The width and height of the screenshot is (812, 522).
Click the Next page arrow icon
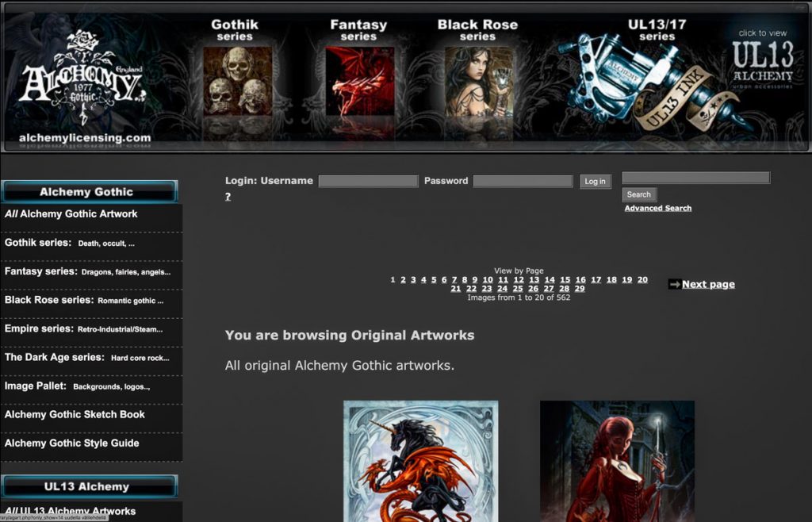(674, 284)
